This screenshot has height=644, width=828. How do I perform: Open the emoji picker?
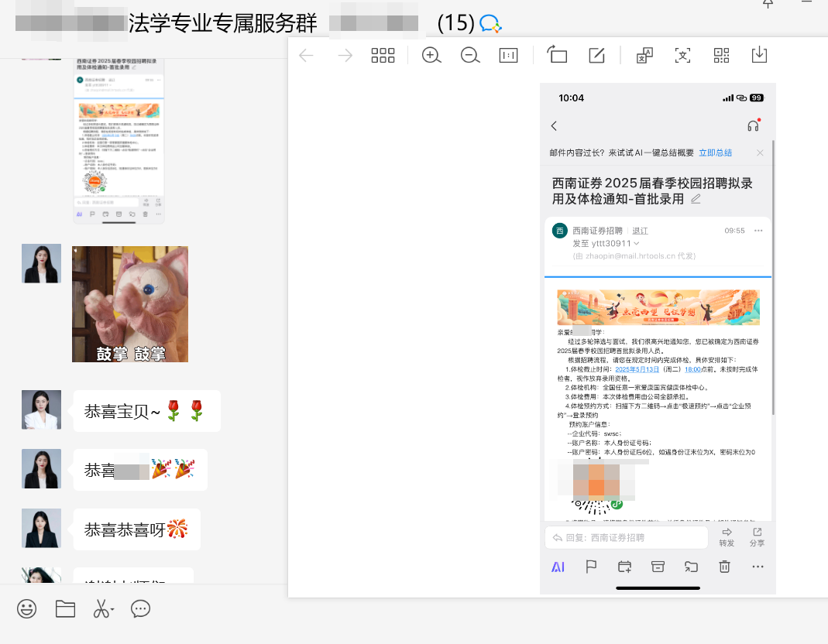27,609
